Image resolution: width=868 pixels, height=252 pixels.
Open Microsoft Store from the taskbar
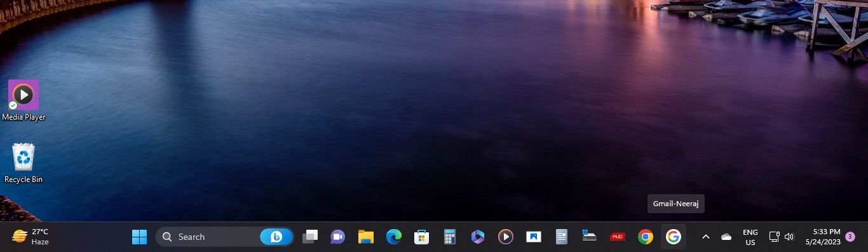click(x=421, y=237)
